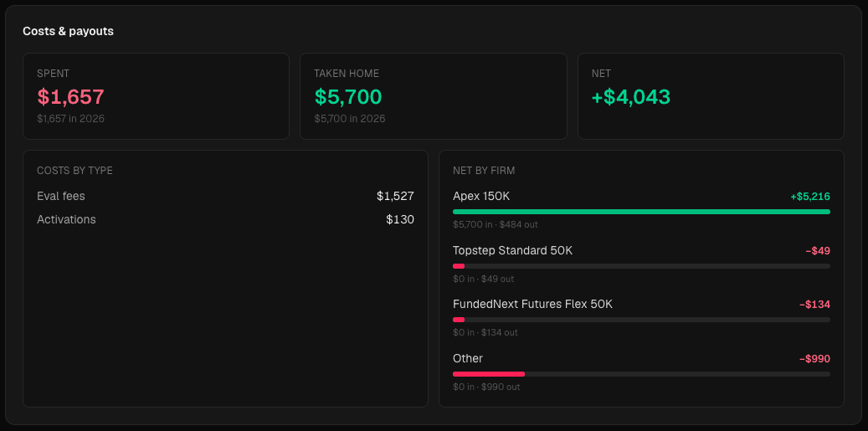Screen dimensions: 868x431
Task: Click the -$990 Other net value
Action: point(815,358)
